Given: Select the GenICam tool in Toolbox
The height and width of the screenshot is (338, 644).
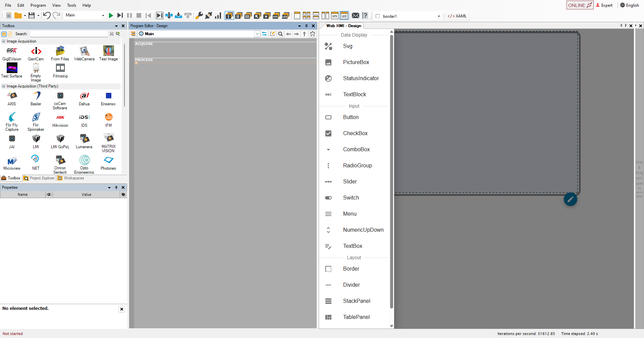Looking at the screenshot, I should [x=36, y=54].
